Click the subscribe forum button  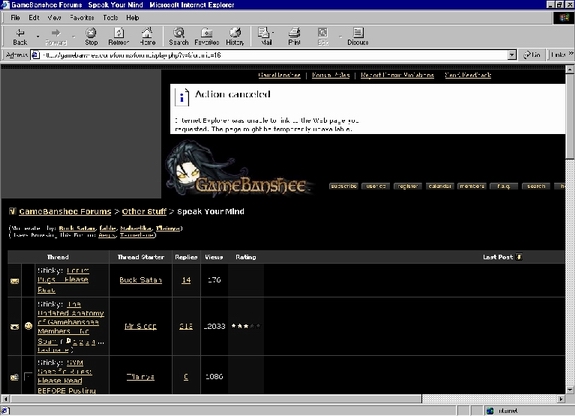tap(344, 186)
